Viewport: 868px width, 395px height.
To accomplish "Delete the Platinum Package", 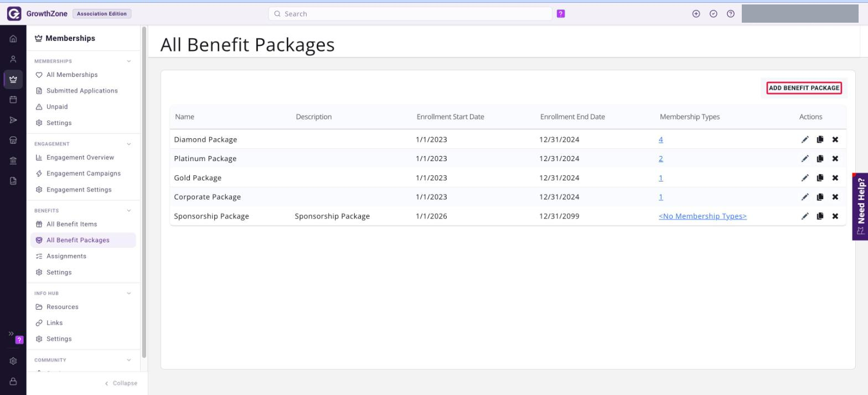I will coord(835,159).
